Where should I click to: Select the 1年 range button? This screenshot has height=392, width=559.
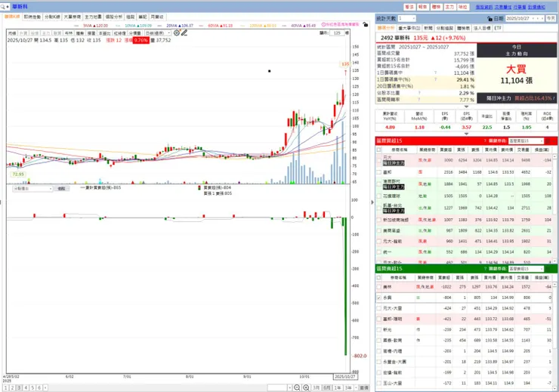337,387
